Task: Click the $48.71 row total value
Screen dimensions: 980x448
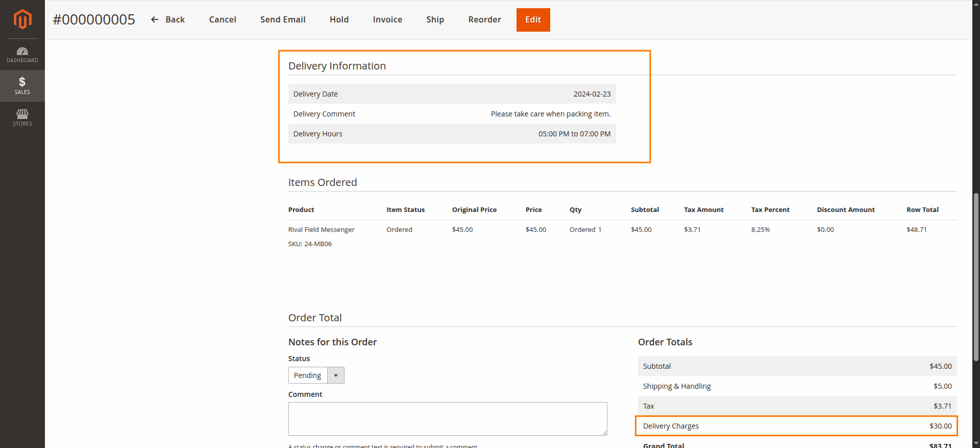Action: tap(917, 229)
